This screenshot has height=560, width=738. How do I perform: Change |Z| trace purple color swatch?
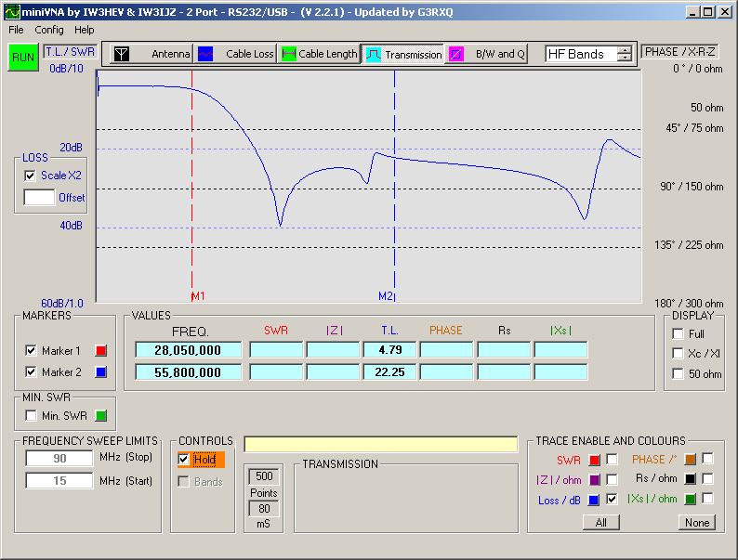point(595,480)
